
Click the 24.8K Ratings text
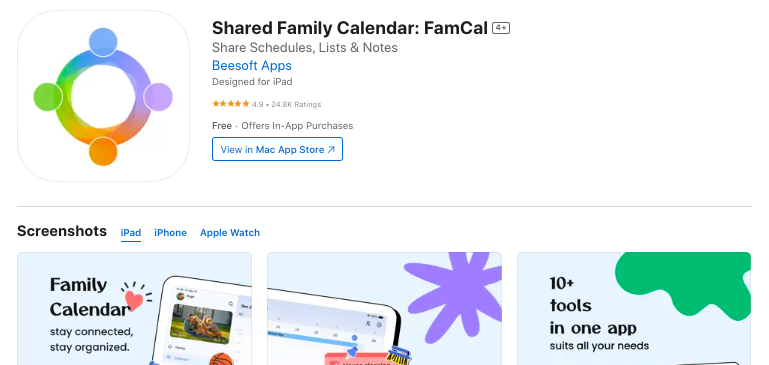296,104
